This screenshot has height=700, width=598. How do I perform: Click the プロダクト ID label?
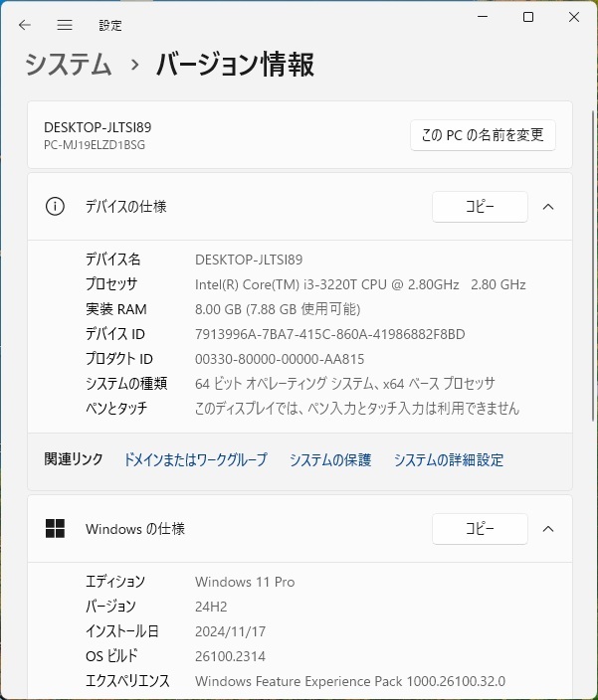click(x=119, y=359)
